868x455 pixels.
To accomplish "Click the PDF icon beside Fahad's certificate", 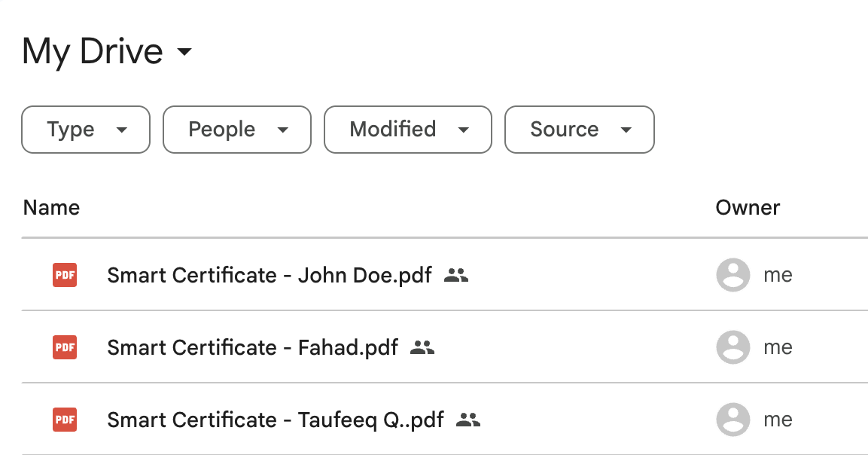I will pyautogui.click(x=64, y=347).
